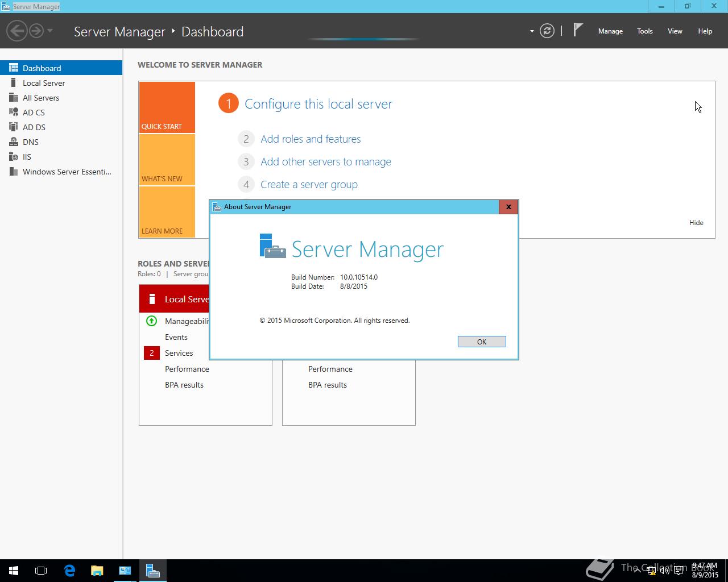Open navigation history dropdown arrow
Screen dimensions: 728x582
(x=50, y=31)
